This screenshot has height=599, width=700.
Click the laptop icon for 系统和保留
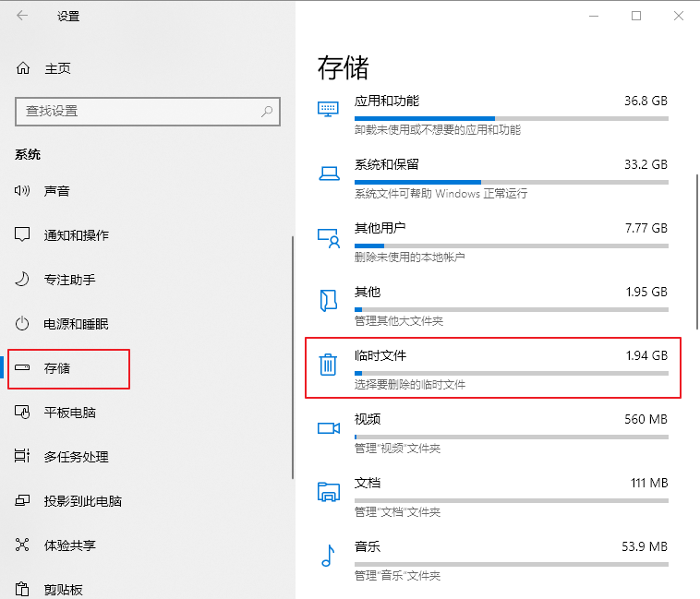[x=329, y=173]
